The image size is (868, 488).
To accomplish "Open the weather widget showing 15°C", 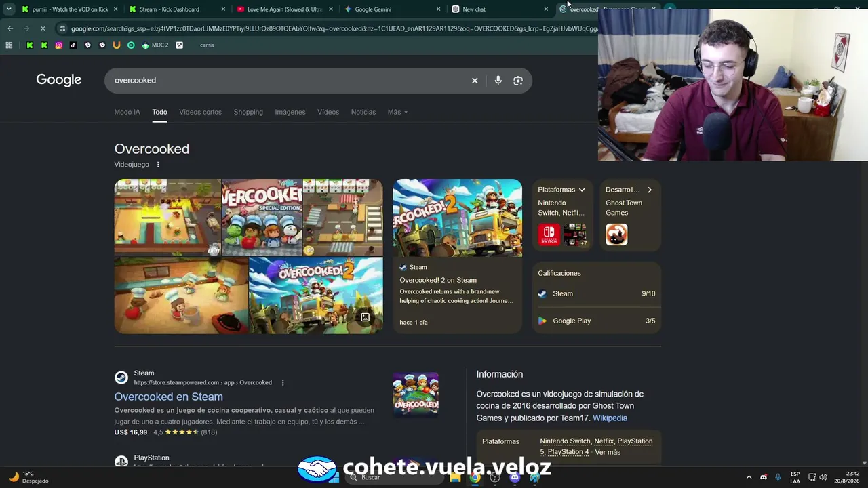I will [30, 477].
